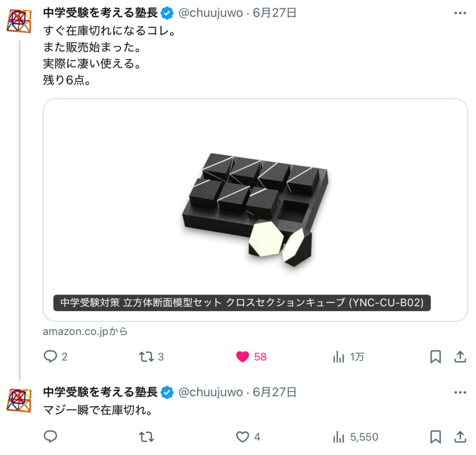476x455 pixels.
Task: Bookmark the second tweet
Action: 436,437
